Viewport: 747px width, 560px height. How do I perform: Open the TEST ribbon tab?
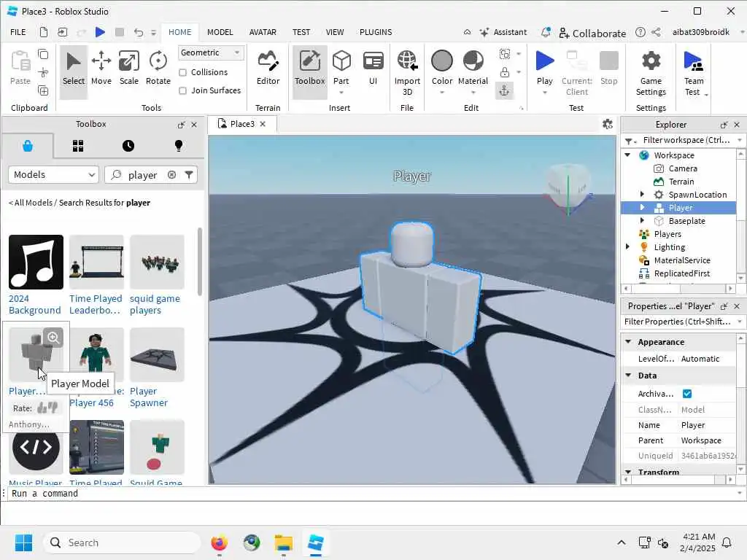tap(301, 32)
